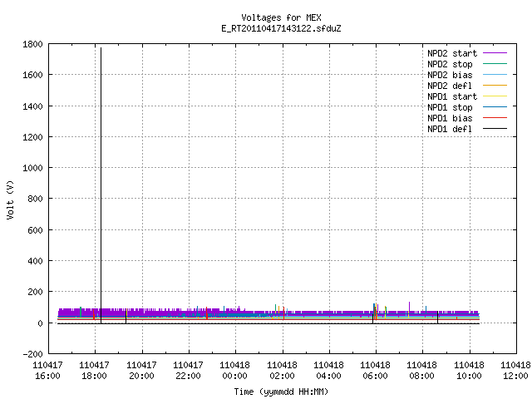Click the 1200 y-axis tick label

pos(32,137)
